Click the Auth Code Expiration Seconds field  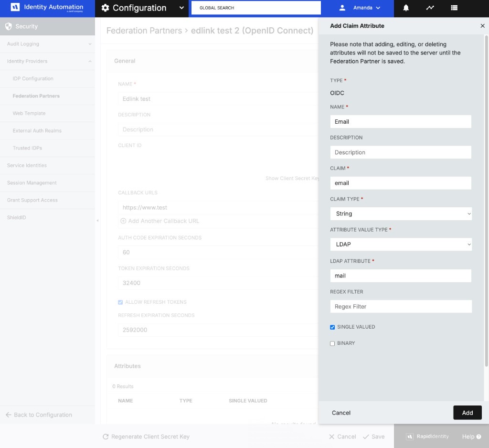click(218, 252)
